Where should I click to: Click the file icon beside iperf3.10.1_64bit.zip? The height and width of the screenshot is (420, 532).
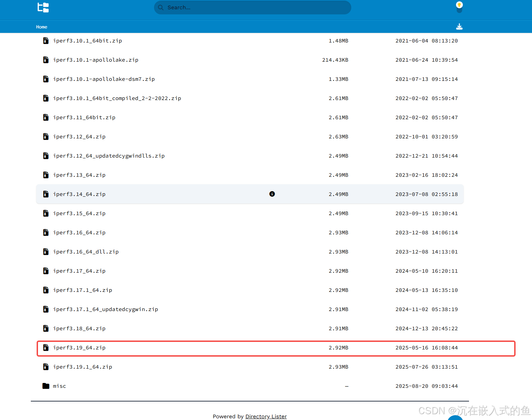click(x=46, y=40)
